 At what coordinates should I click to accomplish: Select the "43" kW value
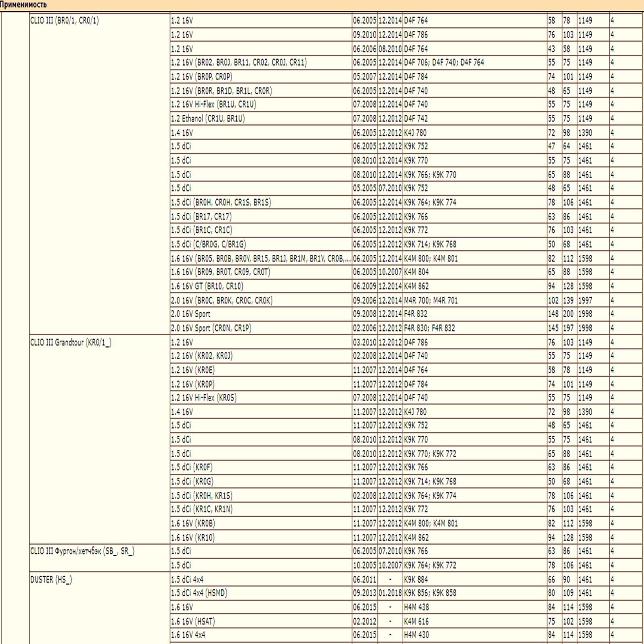[551, 49]
